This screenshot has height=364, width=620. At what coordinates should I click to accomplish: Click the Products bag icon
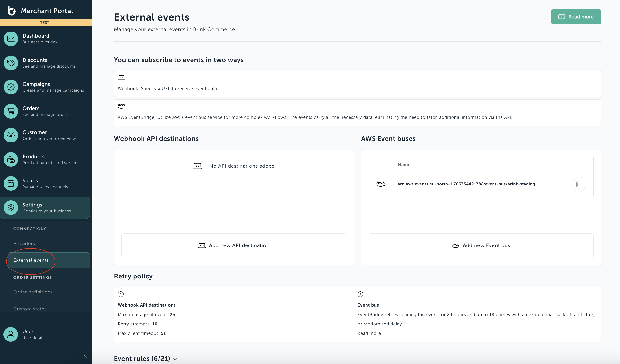11,159
